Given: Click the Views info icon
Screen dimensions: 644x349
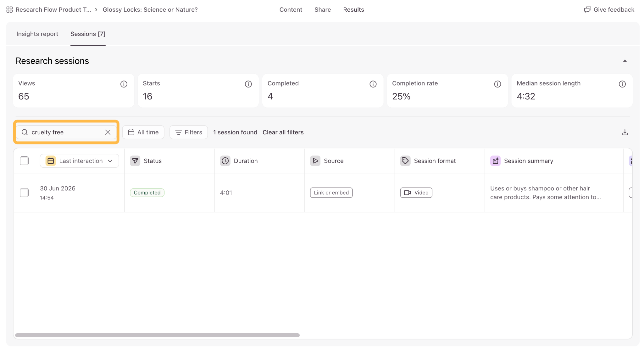Looking at the screenshot, I should [124, 84].
